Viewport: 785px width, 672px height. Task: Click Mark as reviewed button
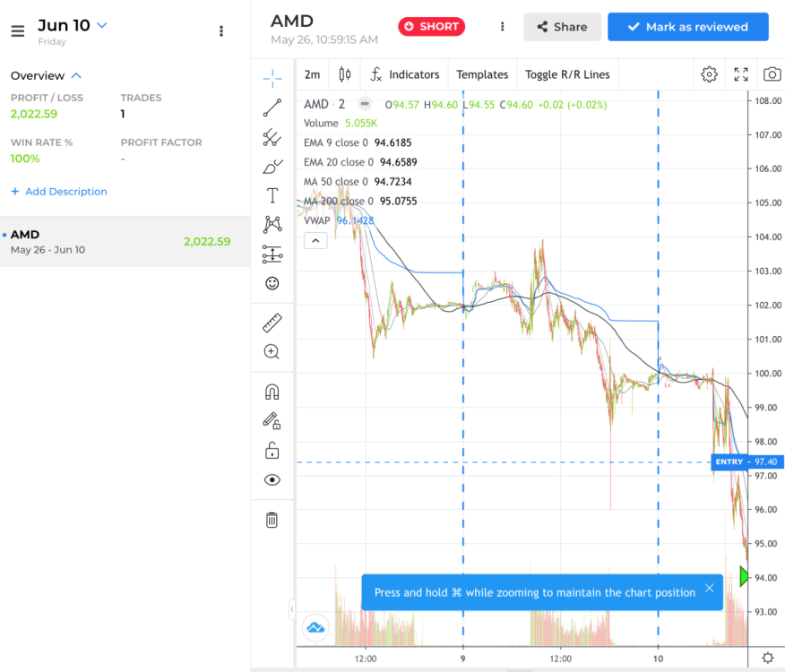[x=687, y=27]
